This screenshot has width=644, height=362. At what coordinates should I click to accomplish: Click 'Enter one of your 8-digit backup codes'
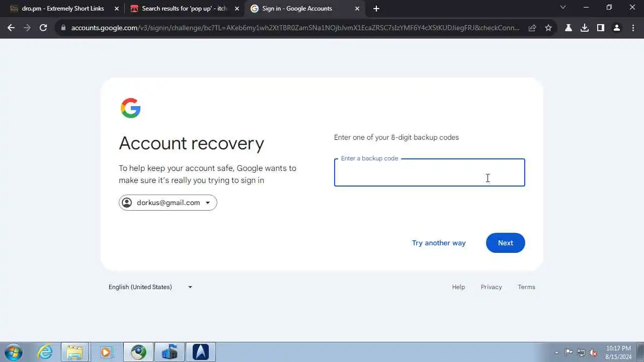(x=396, y=137)
